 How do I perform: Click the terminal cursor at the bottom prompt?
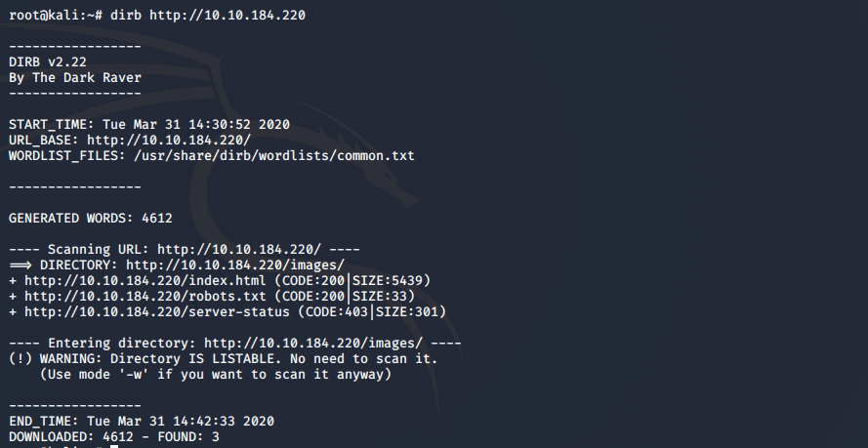113,446
